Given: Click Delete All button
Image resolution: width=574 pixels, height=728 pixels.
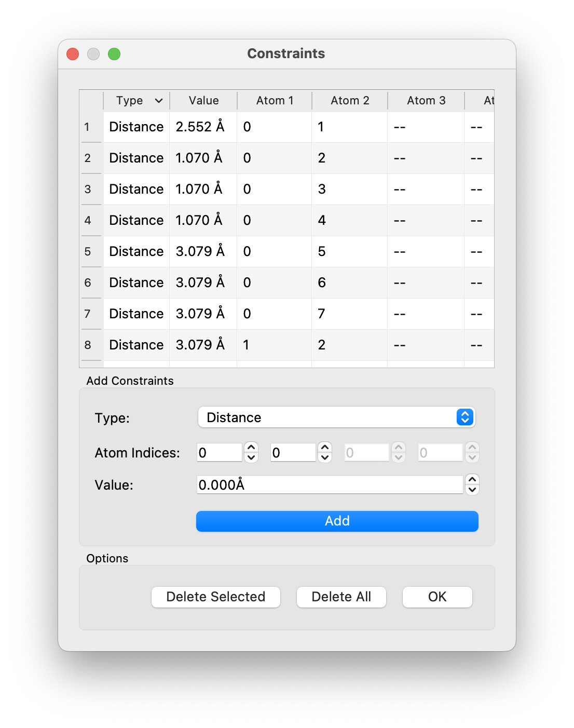Looking at the screenshot, I should (x=341, y=597).
